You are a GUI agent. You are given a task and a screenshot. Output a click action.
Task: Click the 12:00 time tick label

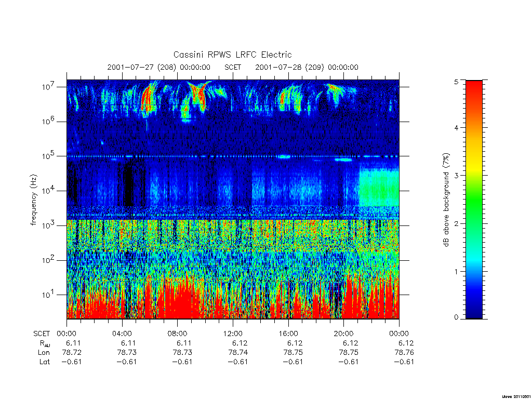click(x=233, y=334)
